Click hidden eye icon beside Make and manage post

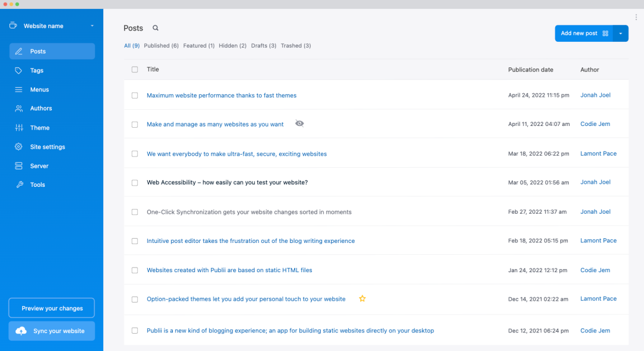(299, 124)
